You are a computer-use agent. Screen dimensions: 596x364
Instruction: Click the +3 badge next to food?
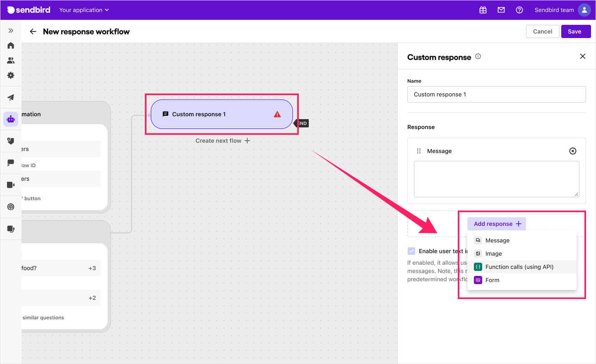pos(92,268)
